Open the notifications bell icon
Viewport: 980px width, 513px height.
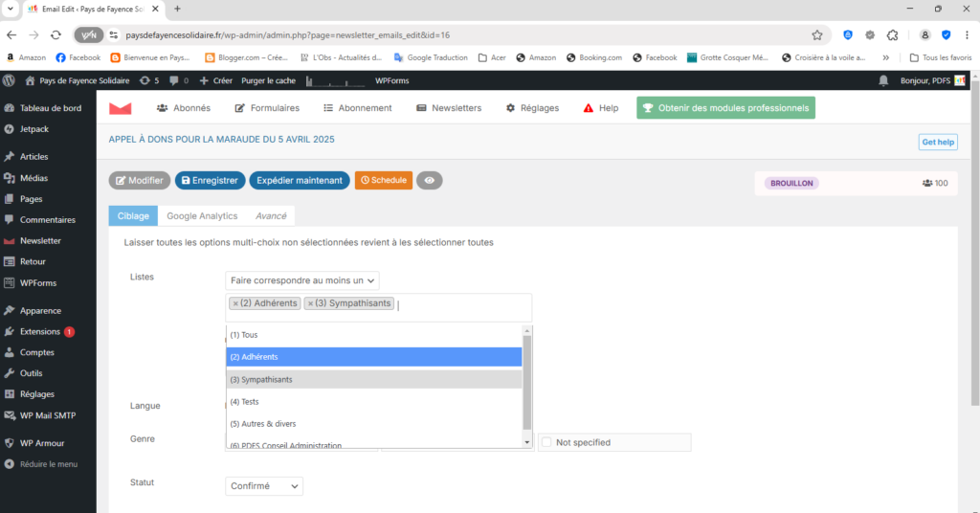pyautogui.click(x=883, y=81)
